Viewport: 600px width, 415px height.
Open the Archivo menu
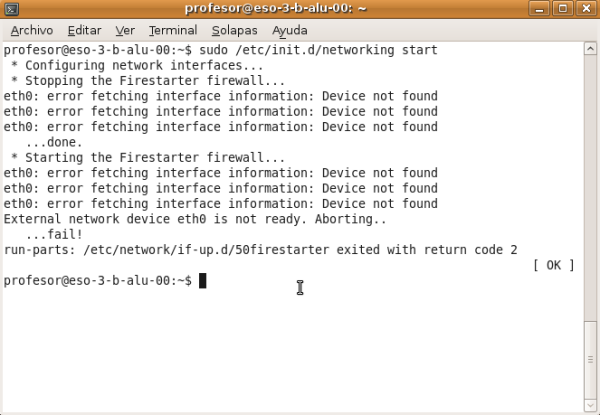(x=31, y=30)
